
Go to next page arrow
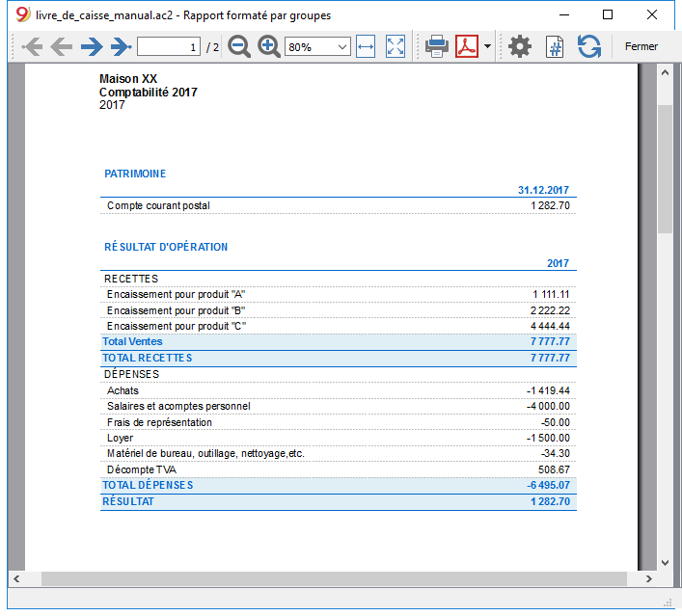(92, 46)
